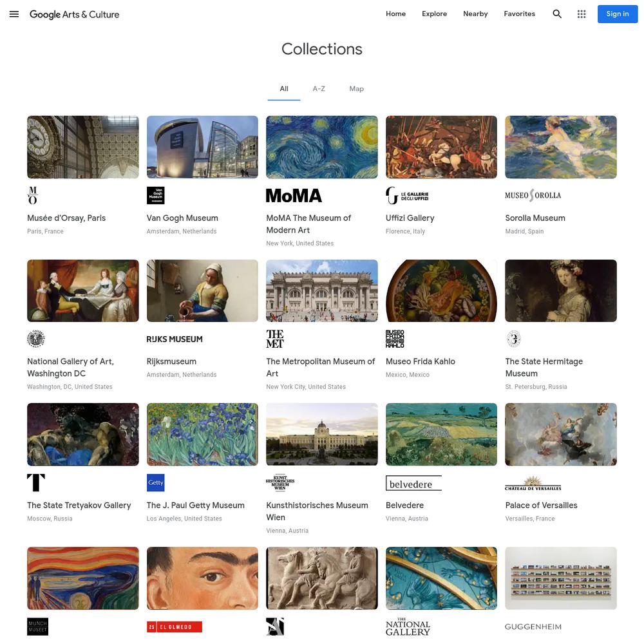Click the Guggenheim wordmark logo
This screenshot has height=644, width=644.
pos(533,627)
